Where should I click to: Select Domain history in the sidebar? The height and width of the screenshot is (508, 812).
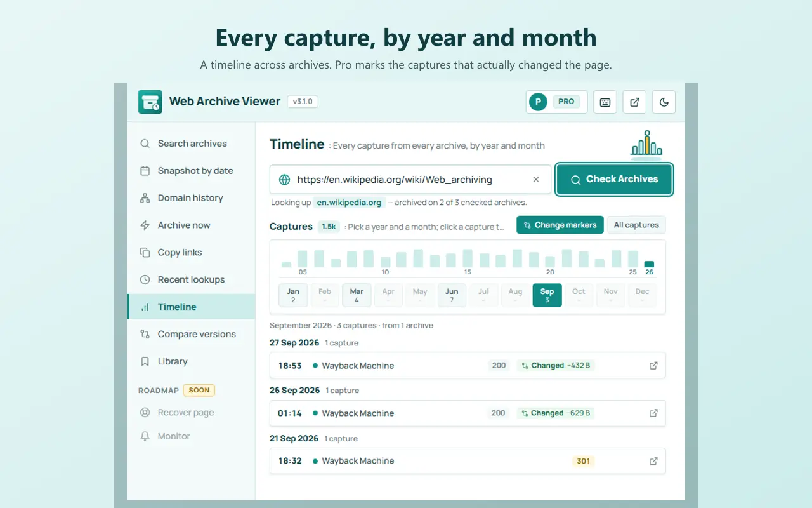[191, 198]
